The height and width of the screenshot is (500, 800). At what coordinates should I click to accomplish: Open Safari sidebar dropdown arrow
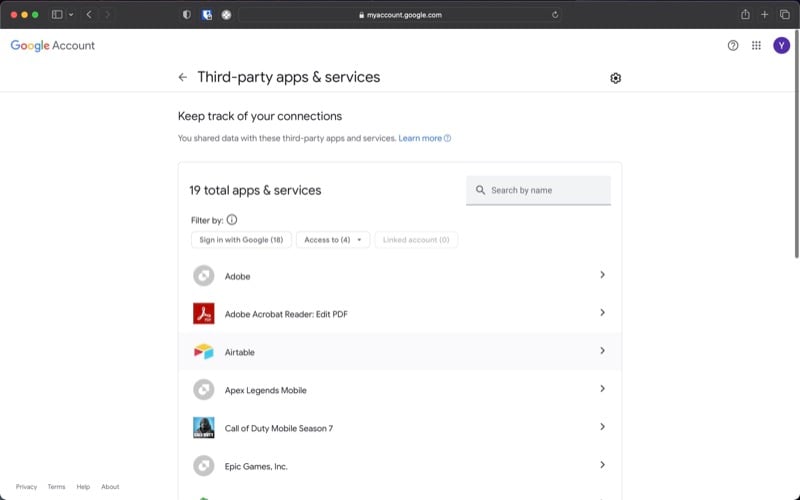point(71,15)
